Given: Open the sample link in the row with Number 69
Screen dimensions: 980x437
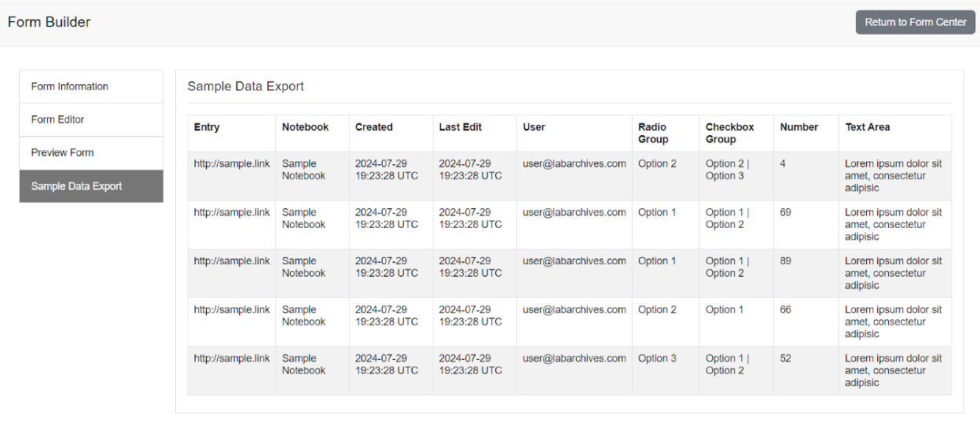Looking at the screenshot, I should (232, 212).
